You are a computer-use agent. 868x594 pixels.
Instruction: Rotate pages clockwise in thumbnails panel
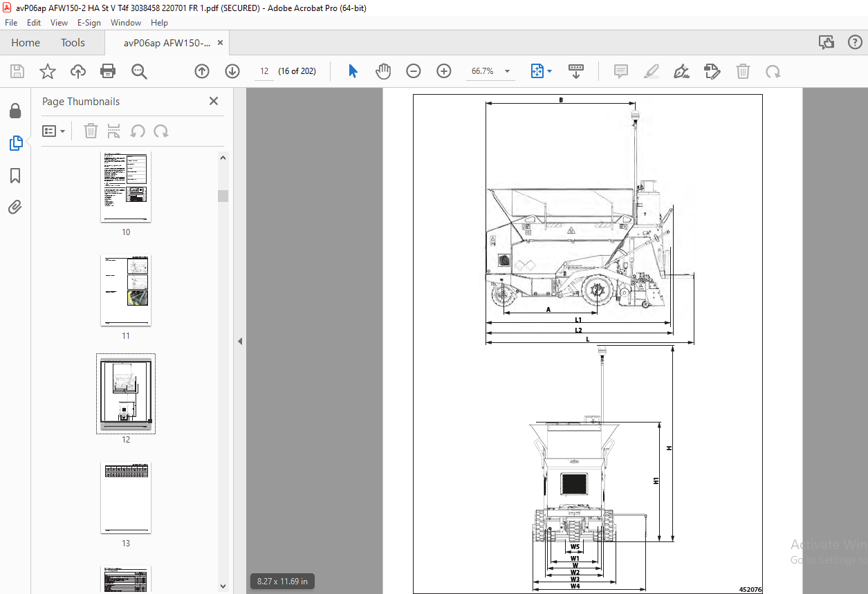[161, 131]
